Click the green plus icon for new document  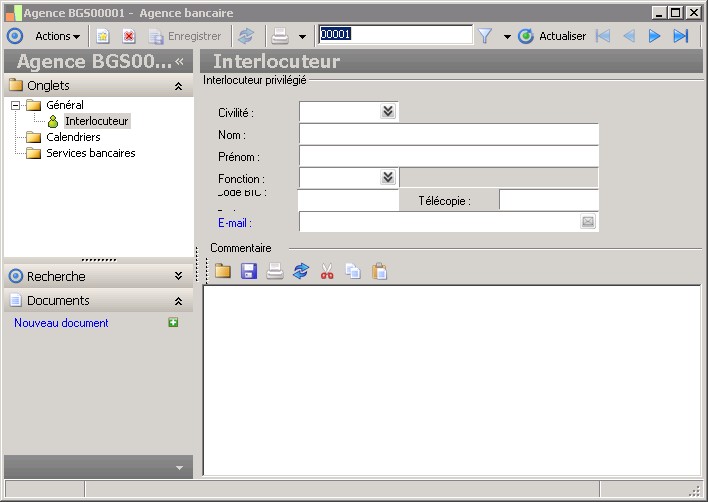coord(173,322)
